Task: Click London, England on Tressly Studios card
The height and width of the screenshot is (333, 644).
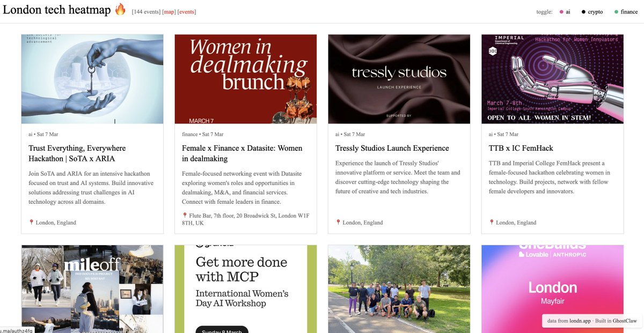Action: [363, 223]
